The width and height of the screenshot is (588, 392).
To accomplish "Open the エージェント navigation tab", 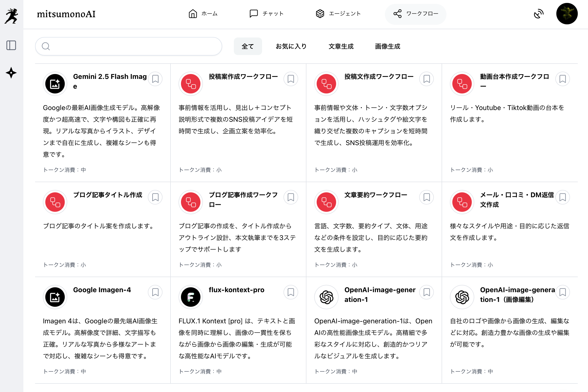I will click(x=338, y=14).
